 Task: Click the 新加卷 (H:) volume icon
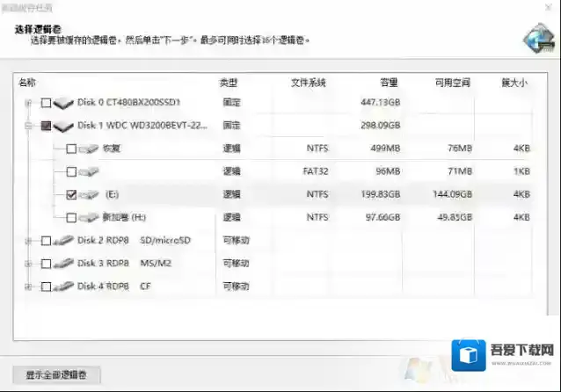tap(89, 217)
